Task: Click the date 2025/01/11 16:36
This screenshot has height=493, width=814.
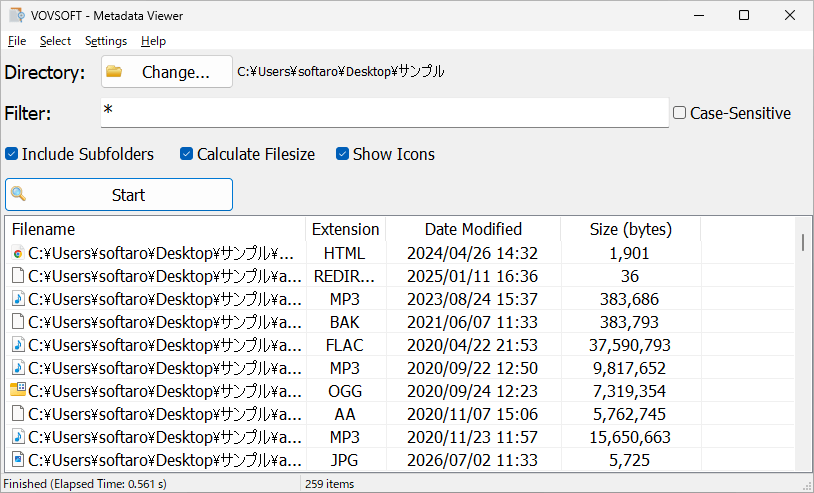Action: pos(472,276)
